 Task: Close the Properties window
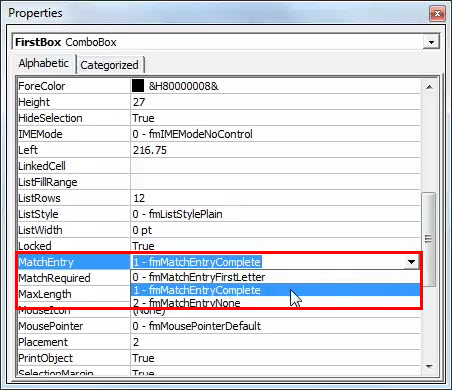(x=437, y=13)
